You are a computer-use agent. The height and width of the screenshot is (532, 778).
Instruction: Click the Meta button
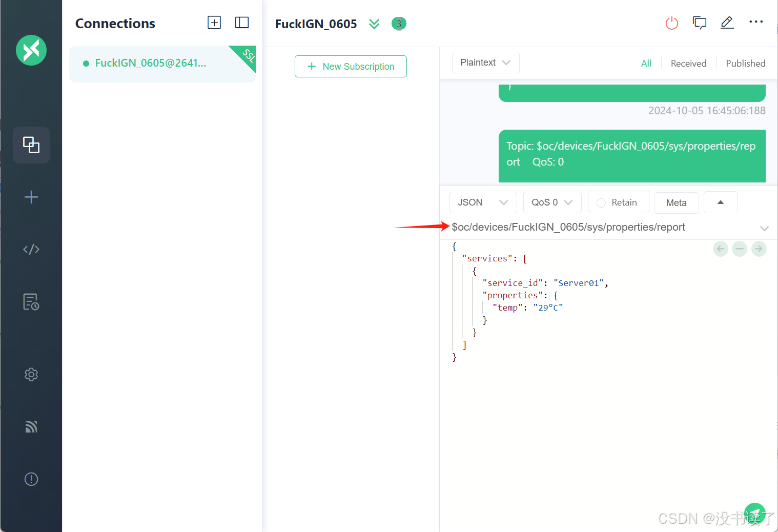click(x=677, y=203)
